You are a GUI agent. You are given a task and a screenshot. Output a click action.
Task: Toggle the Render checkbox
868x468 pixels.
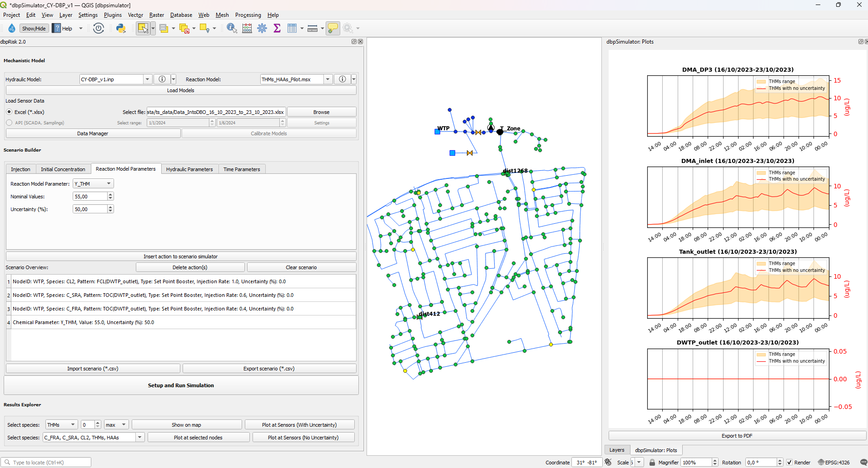[x=789, y=462]
